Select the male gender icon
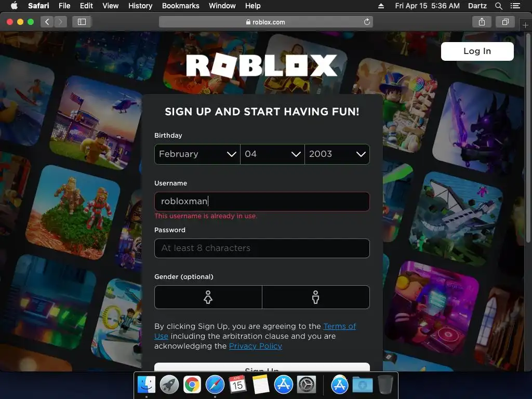Image resolution: width=532 pixels, height=399 pixels. (315, 297)
